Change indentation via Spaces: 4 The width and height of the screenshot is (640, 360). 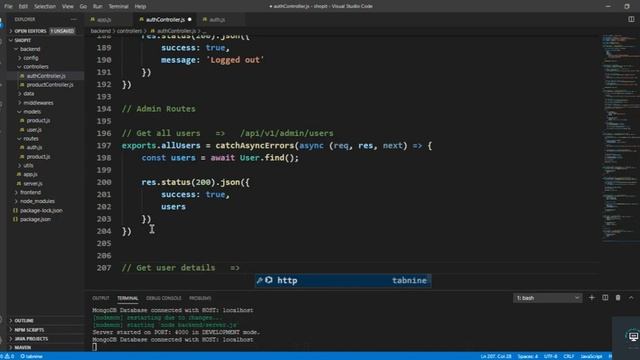[x=528, y=356]
